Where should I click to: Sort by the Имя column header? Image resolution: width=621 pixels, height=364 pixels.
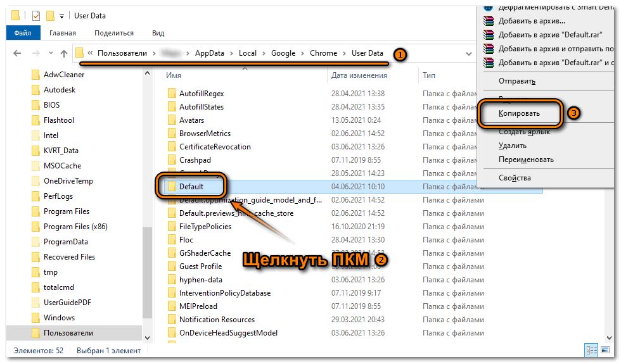[174, 75]
